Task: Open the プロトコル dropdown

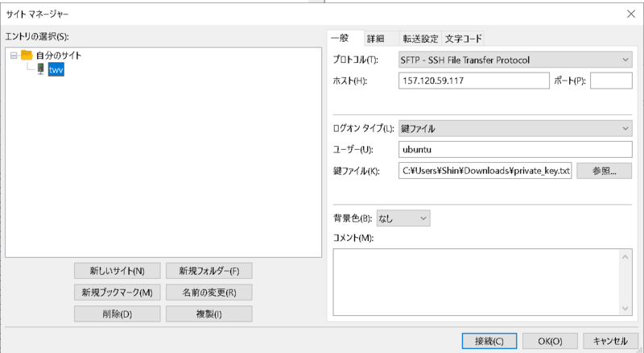Action: (x=515, y=60)
